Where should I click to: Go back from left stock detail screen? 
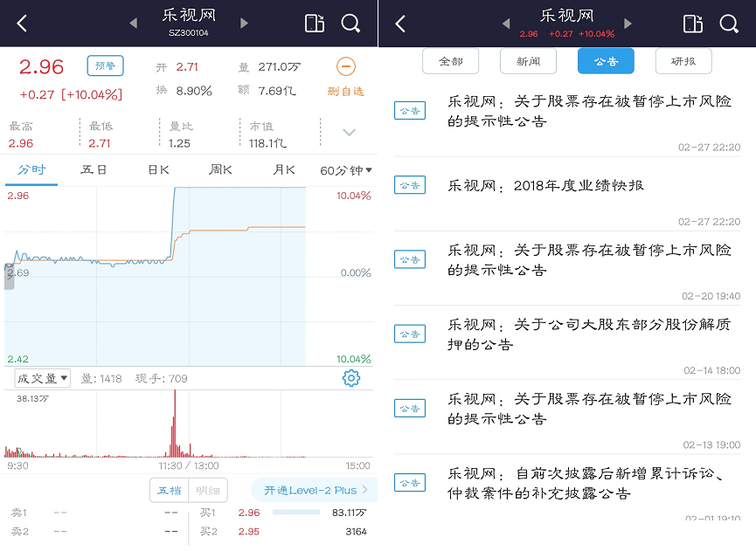tap(22, 23)
